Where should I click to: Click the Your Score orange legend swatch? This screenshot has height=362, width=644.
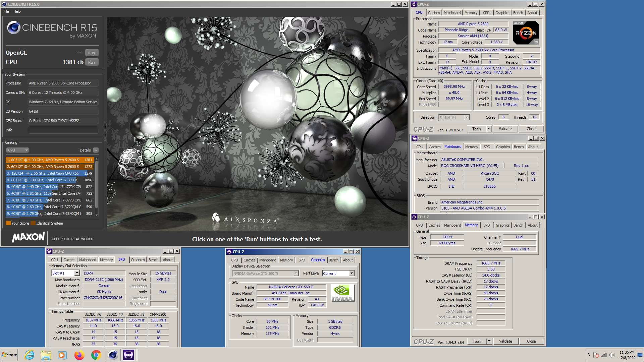click(8, 223)
